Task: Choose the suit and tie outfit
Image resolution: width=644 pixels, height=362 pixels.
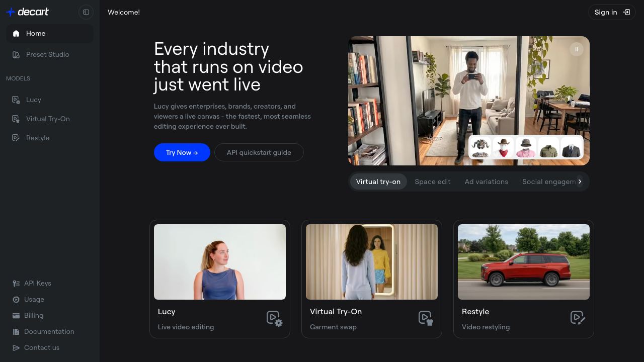Action: (x=571, y=147)
